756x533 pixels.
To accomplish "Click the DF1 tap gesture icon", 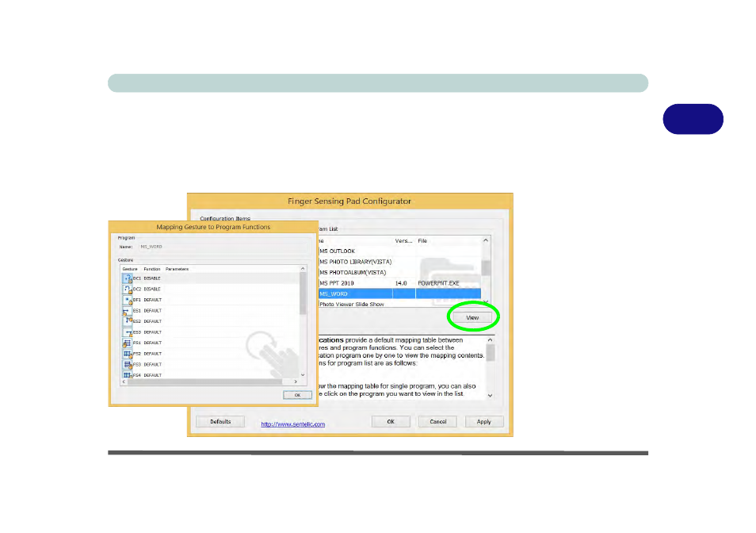I will point(128,300).
